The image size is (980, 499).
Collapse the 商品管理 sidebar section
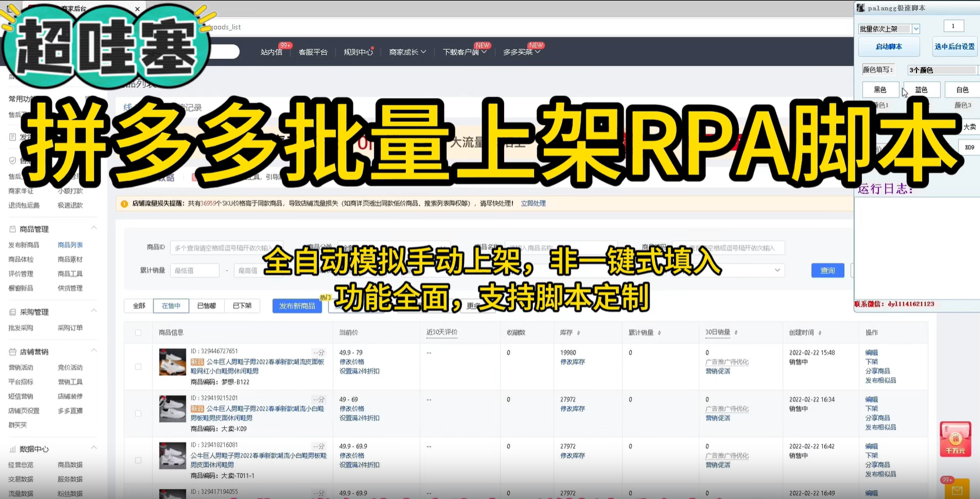(94, 228)
